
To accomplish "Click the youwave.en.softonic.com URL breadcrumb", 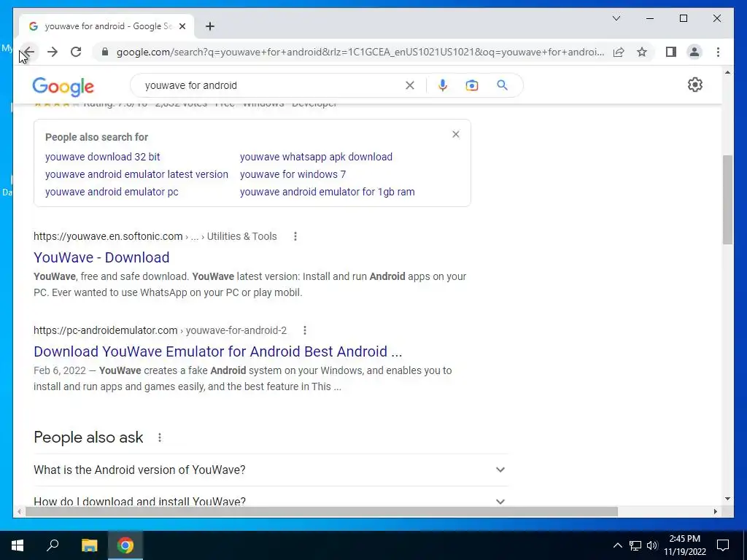I will coord(155,236).
